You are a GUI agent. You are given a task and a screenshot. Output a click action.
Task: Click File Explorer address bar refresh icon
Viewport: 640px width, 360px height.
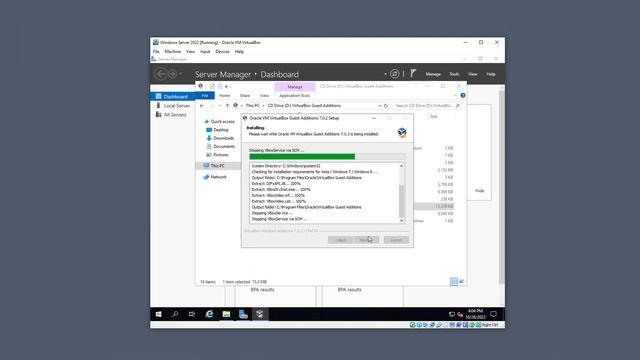[386, 106]
